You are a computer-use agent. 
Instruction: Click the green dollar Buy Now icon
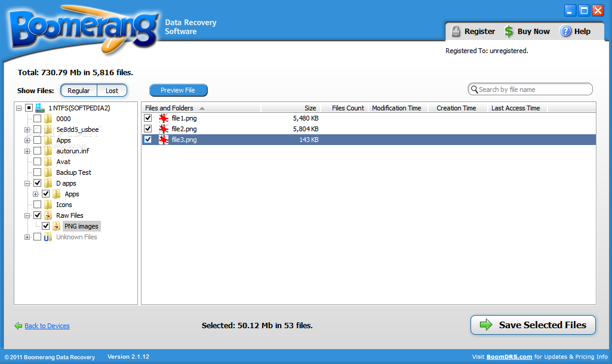click(x=509, y=31)
